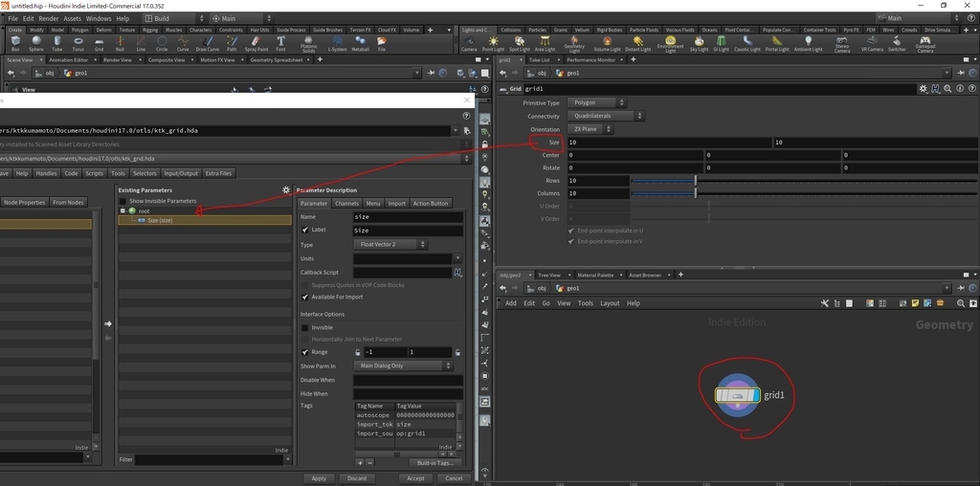This screenshot has width=980, height=486.
Task: Create a Camera from the shelf
Action: pyautogui.click(x=469, y=43)
